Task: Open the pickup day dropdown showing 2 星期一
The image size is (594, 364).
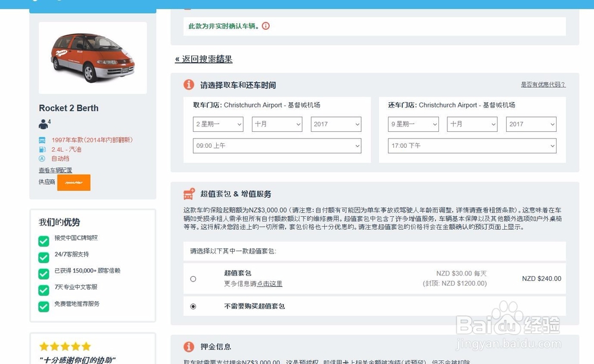Action: [218, 124]
